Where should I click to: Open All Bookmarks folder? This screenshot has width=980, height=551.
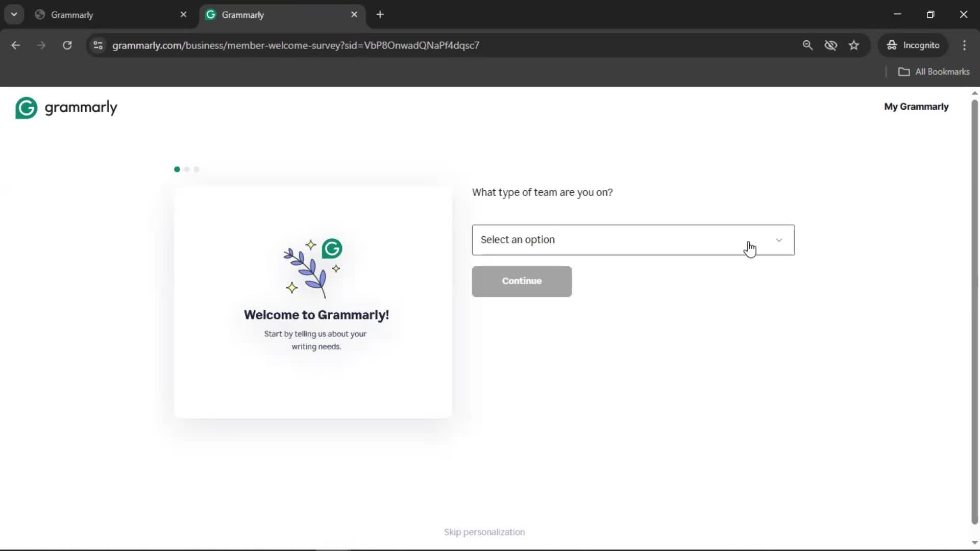[x=934, y=72]
